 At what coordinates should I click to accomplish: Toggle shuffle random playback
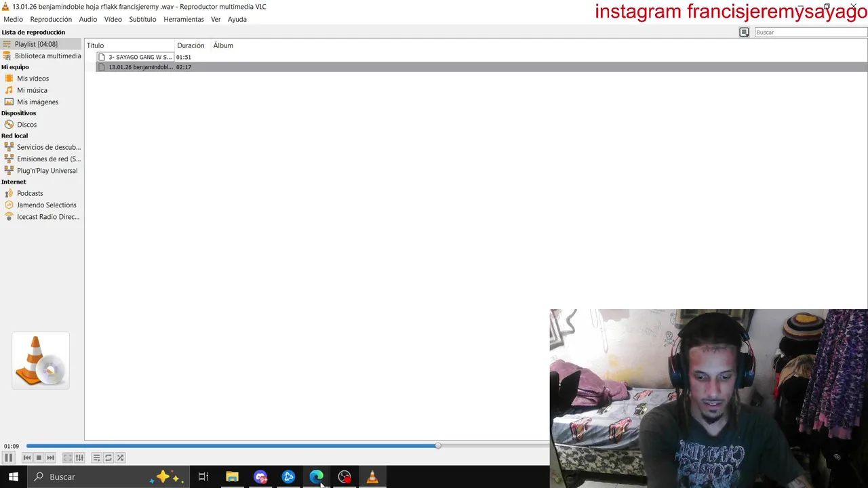(120, 457)
